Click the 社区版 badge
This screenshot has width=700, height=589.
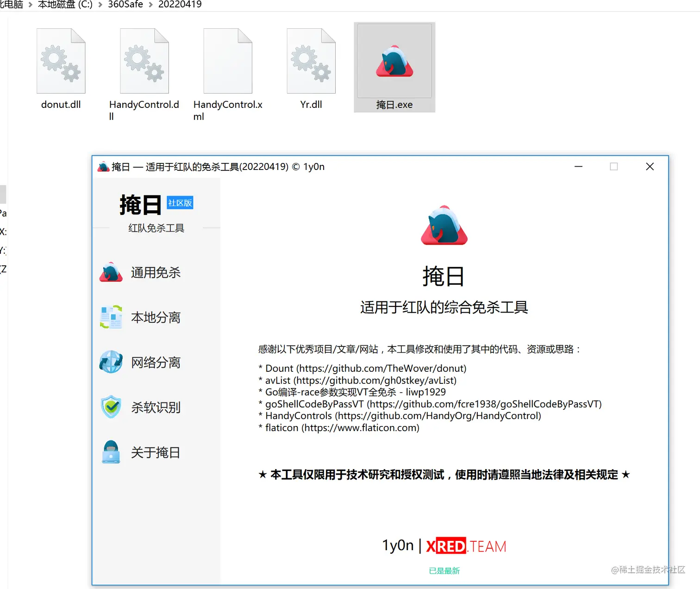click(x=180, y=203)
